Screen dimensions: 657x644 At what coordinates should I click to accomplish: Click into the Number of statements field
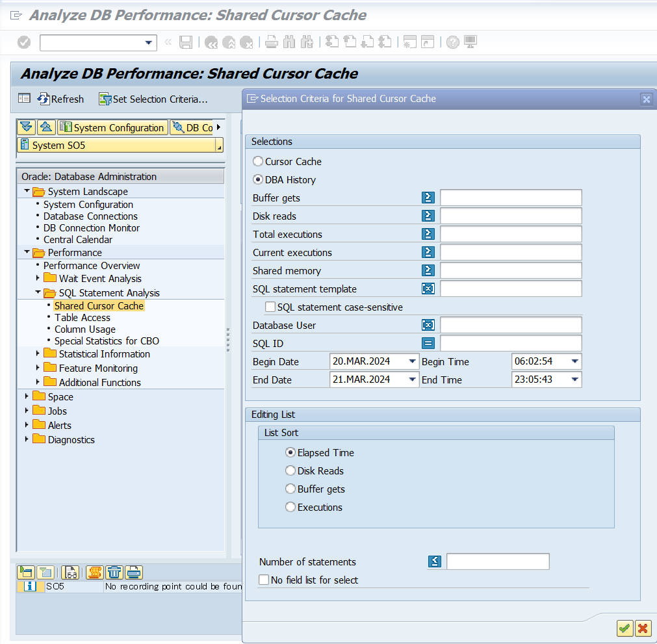498,561
